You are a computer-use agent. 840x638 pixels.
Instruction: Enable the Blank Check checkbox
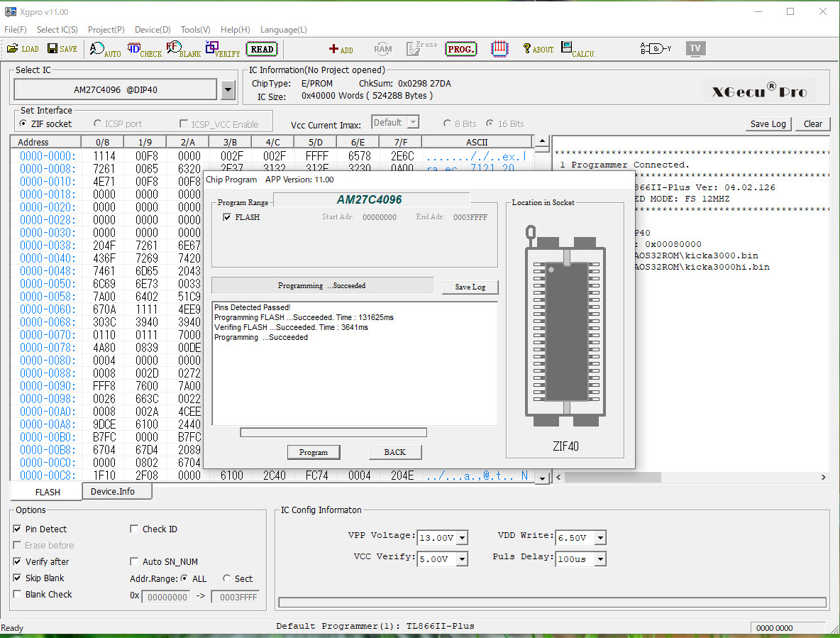[x=17, y=594]
